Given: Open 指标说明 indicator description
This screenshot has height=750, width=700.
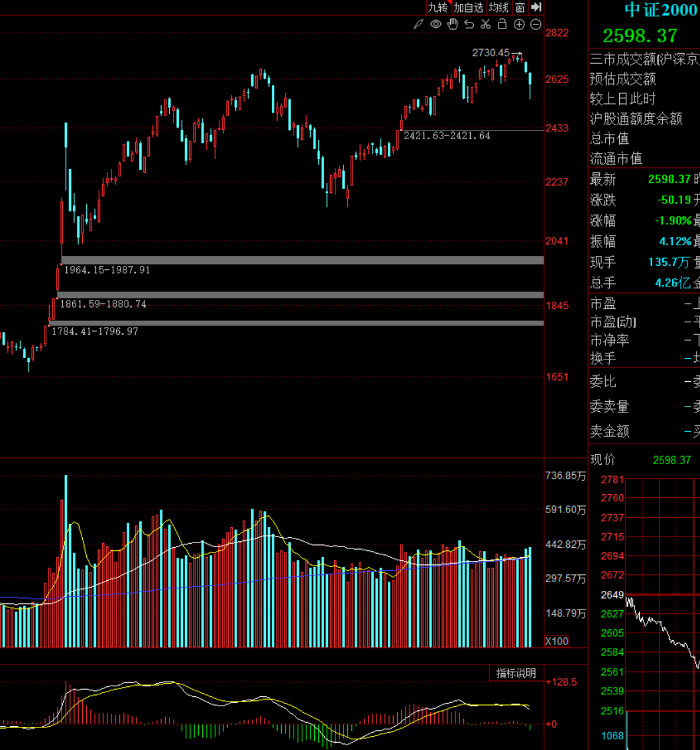Looking at the screenshot, I should click(516, 673).
